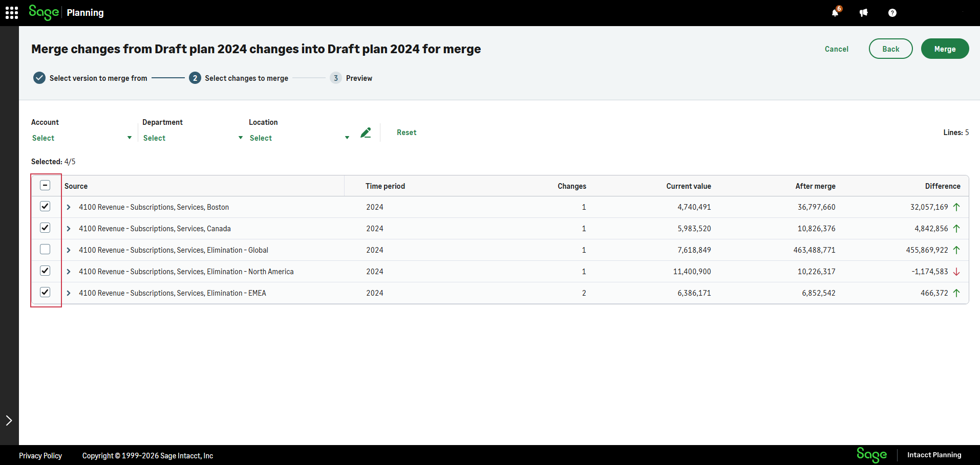This screenshot has height=465, width=980.
Task: Open the help question mark icon
Action: tap(892, 13)
